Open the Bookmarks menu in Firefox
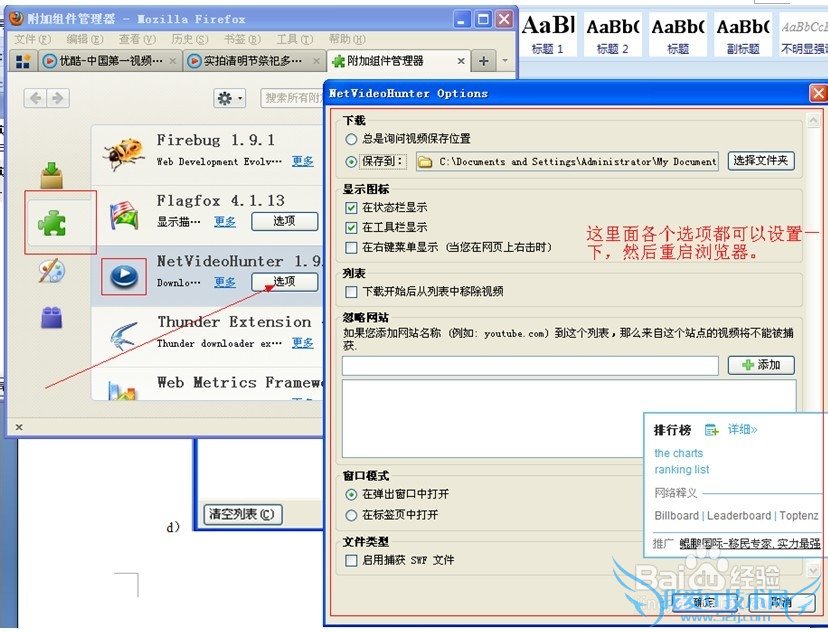This screenshot has width=828, height=632. [x=242, y=39]
